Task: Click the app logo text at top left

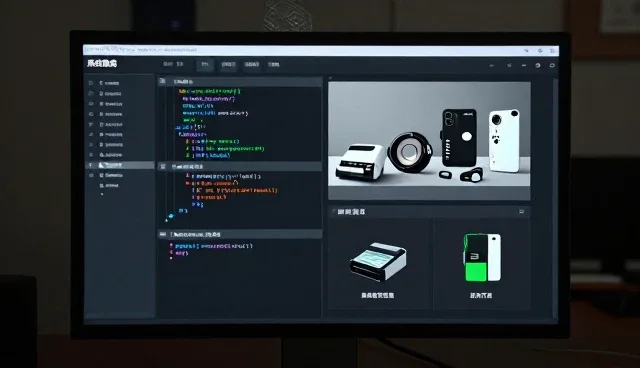Action: (102, 63)
